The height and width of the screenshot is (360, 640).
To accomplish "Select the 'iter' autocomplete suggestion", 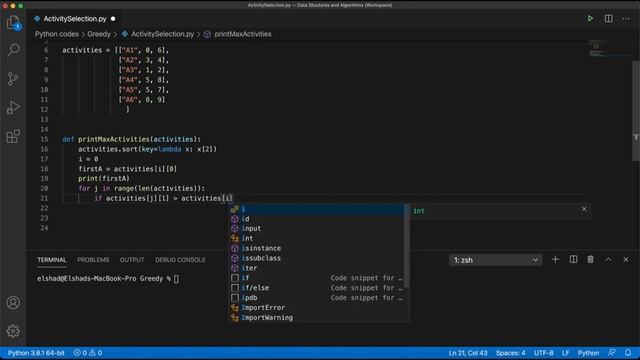I will tap(316, 268).
